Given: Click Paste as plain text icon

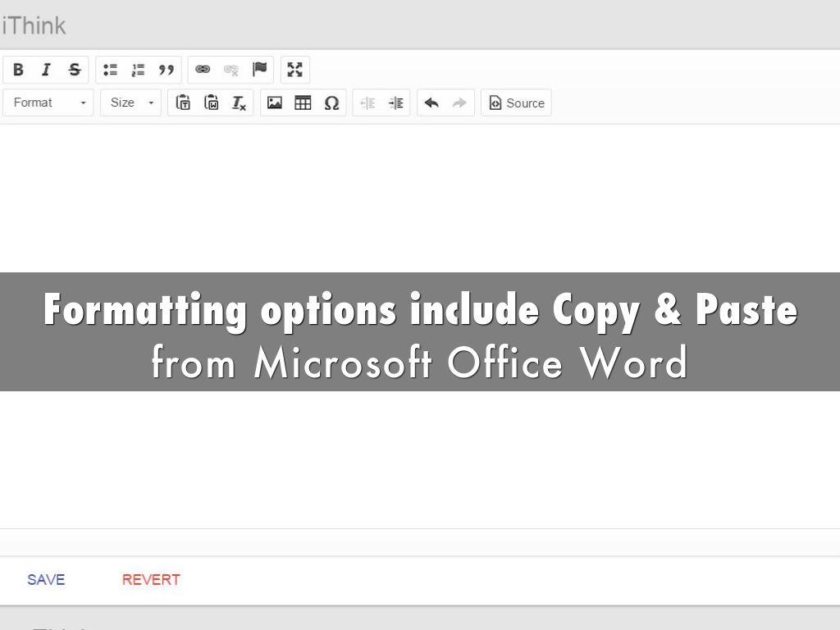Looking at the screenshot, I should click(184, 103).
